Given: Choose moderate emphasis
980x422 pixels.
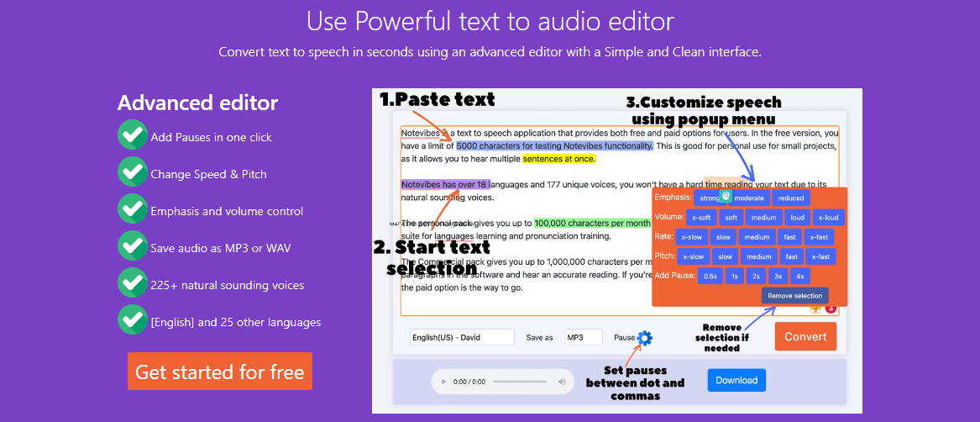Looking at the screenshot, I should click(749, 198).
